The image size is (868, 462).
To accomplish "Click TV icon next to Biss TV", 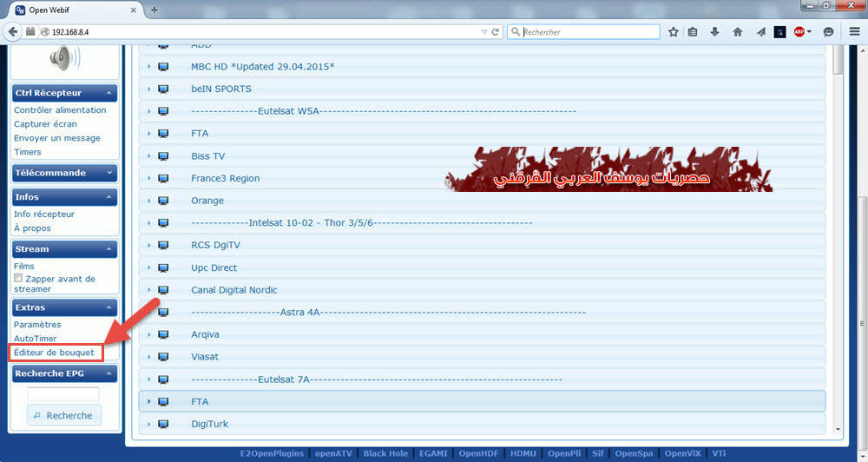I will (x=163, y=156).
